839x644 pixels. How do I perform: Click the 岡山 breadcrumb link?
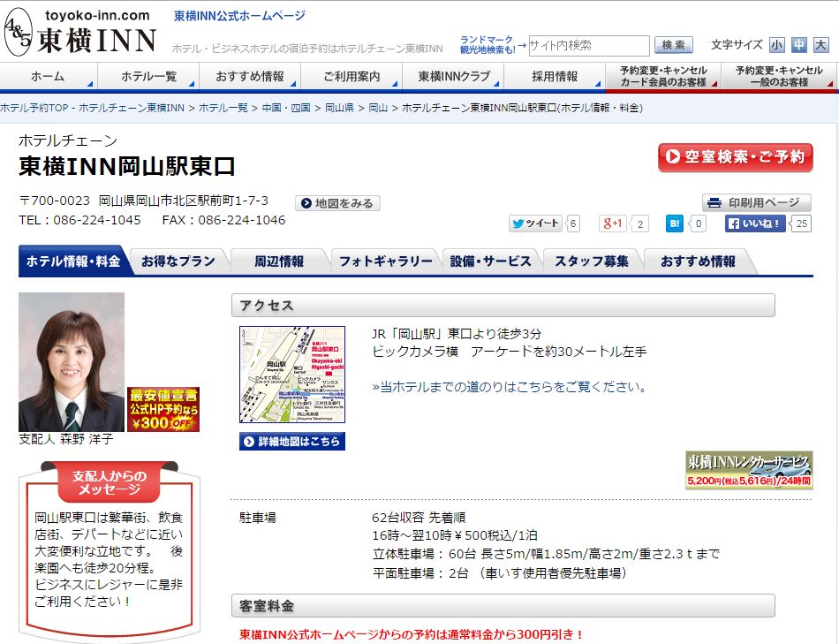pyautogui.click(x=378, y=108)
